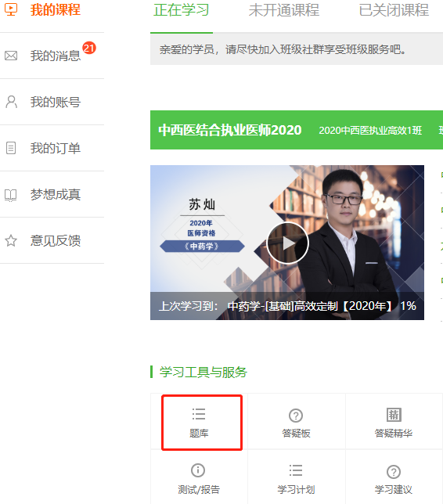Click the 上次学习到 progress bar text
The image size is (443, 504).
(x=287, y=306)
